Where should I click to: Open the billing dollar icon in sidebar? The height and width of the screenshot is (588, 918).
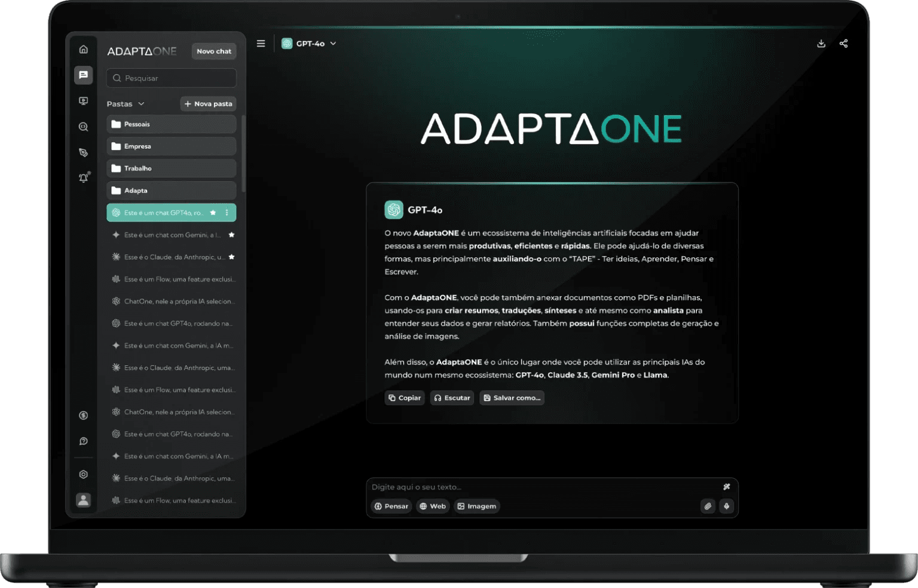84,415
